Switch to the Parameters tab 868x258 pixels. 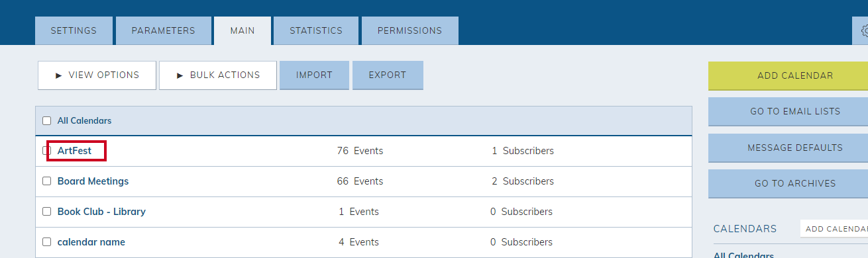coord(163,30)
